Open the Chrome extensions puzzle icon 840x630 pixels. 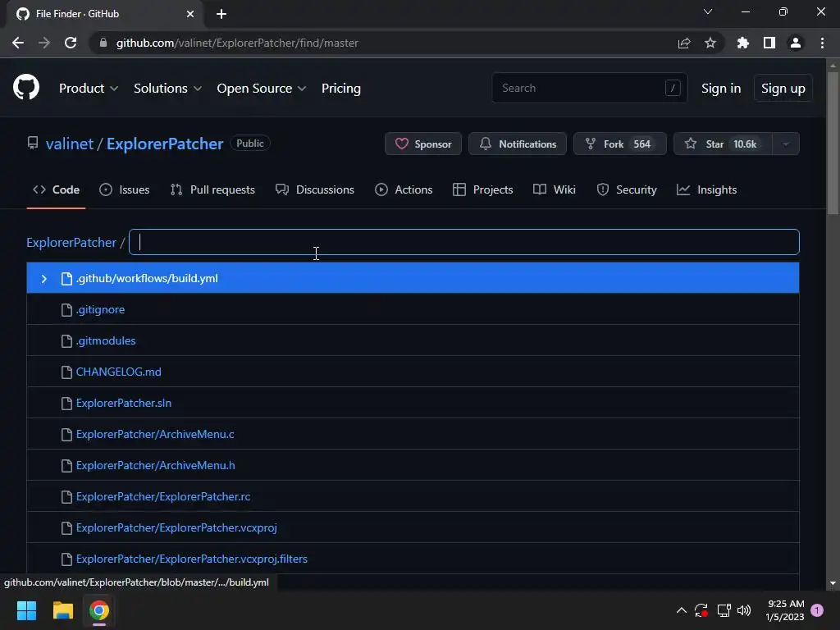[x=742, y=43]
